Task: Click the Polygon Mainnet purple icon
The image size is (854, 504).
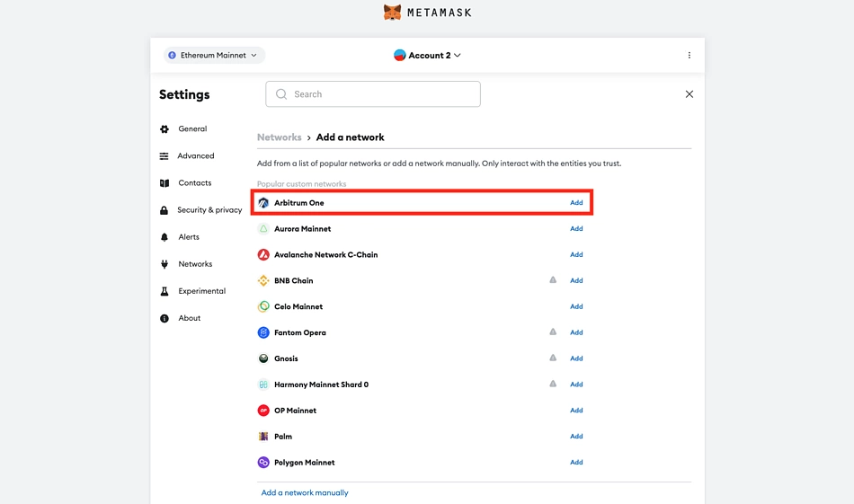Action: [x=263, y=462]
